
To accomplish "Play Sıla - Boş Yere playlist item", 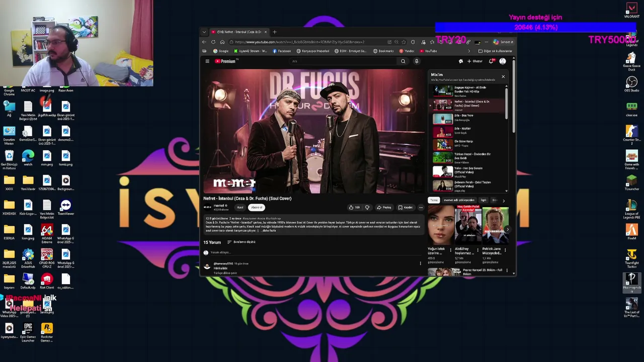I will click(467, 118).
